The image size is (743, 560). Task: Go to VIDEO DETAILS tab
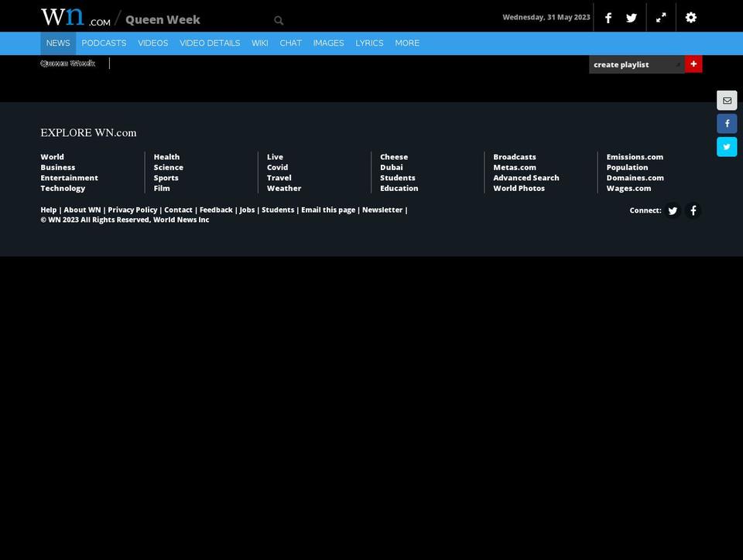pos(210,43)
